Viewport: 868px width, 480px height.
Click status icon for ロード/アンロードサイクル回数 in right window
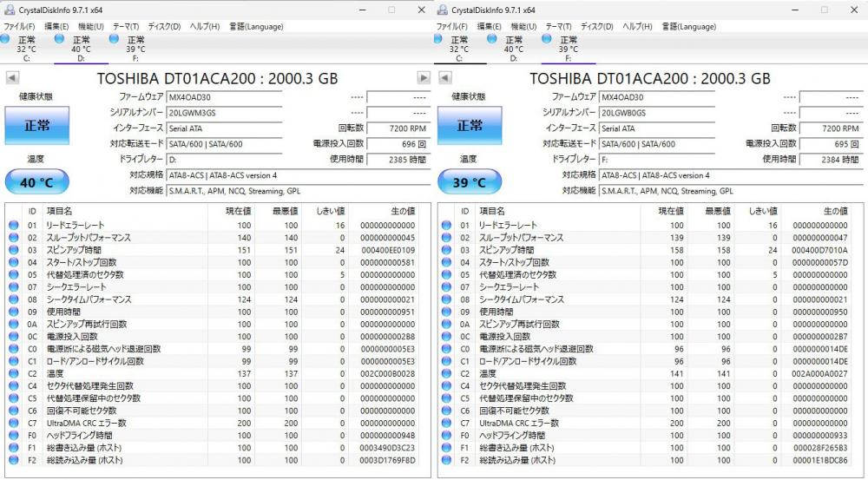[x=446, y=361]
